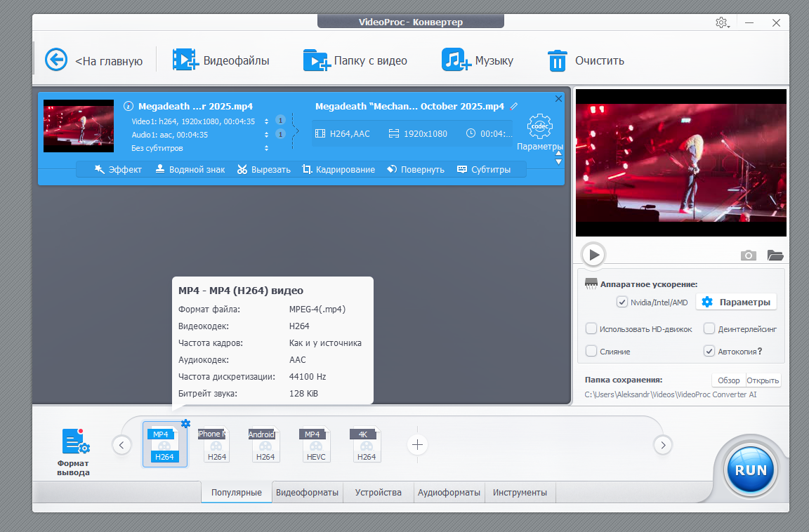The height and width of the screenshot is (532, 809).
Task: Select the MP4 H264 format preset
Action: (164, 445)
